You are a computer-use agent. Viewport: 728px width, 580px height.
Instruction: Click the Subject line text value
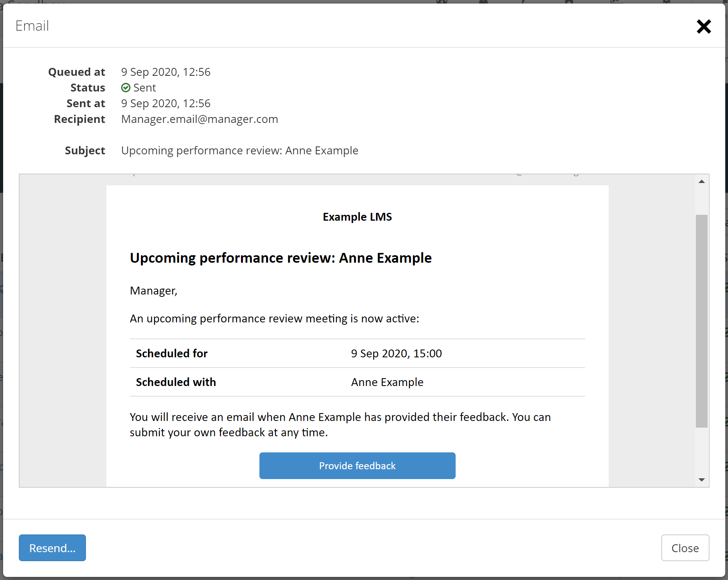coord(239,150)
